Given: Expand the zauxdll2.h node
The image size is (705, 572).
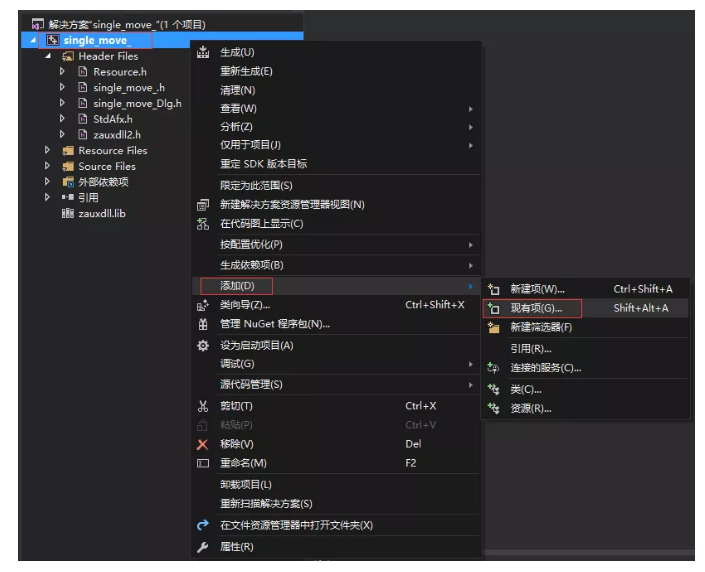Looking at the screenshot, I should 62,134.
